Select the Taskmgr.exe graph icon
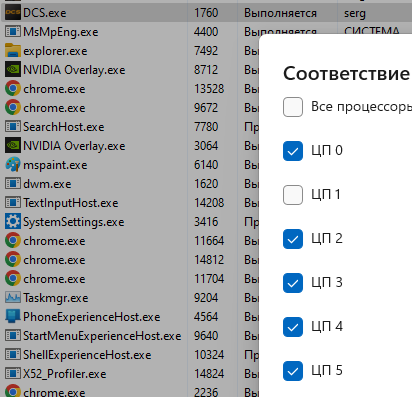This screenshot has width=412, height=397. pos(13,298)
